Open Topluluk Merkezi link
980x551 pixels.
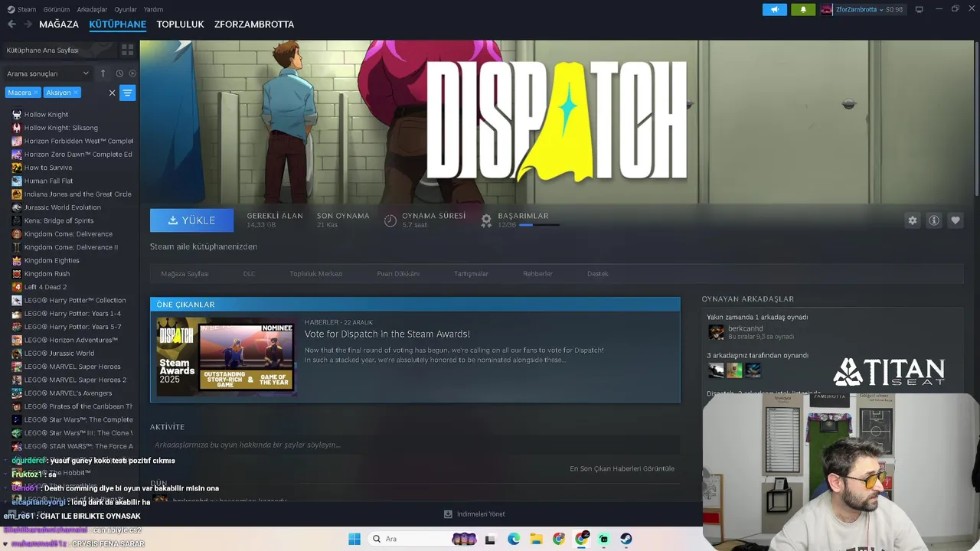315,273
